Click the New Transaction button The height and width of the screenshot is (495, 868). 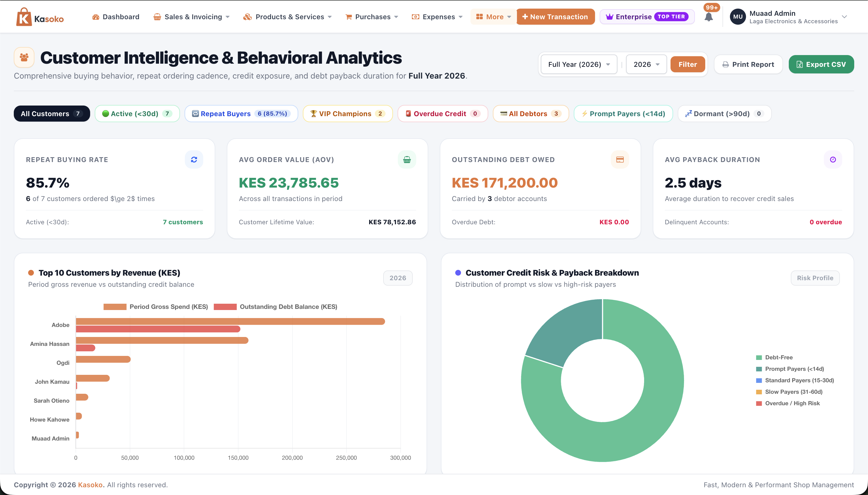coord(555,17)
